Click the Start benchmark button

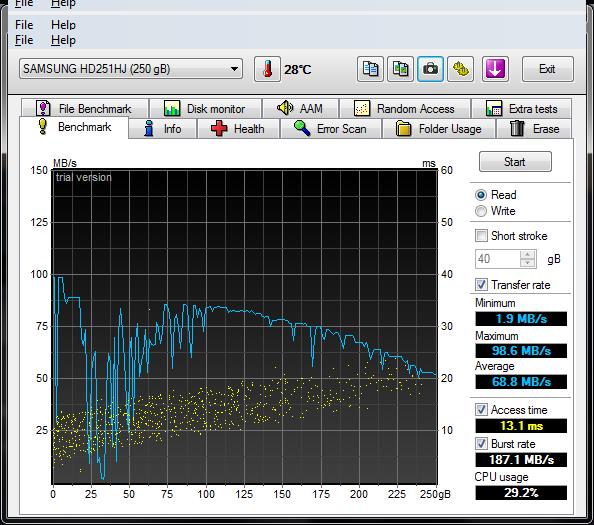coord(515,162)
